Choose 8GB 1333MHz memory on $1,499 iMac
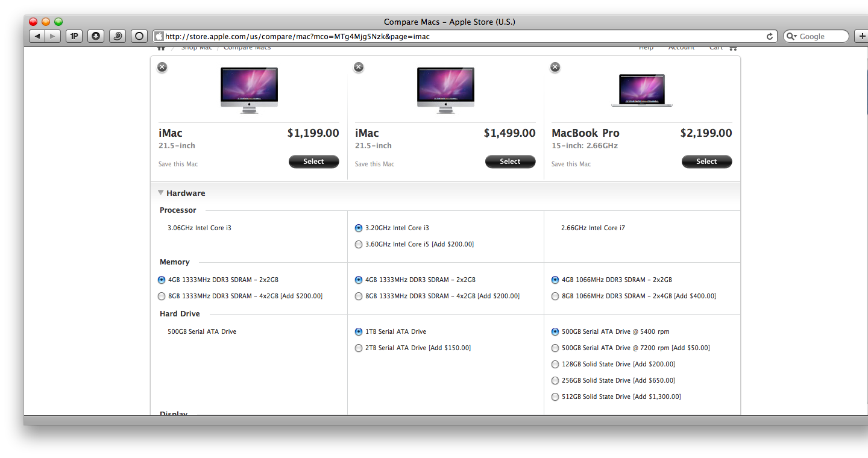868x458 pixels. pos(359,296)
